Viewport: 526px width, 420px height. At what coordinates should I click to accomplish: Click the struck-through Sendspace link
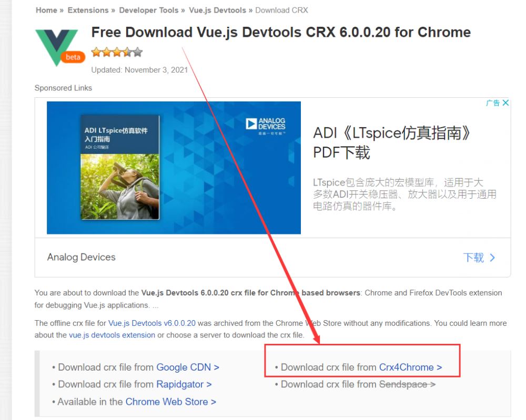coord(407,384)
